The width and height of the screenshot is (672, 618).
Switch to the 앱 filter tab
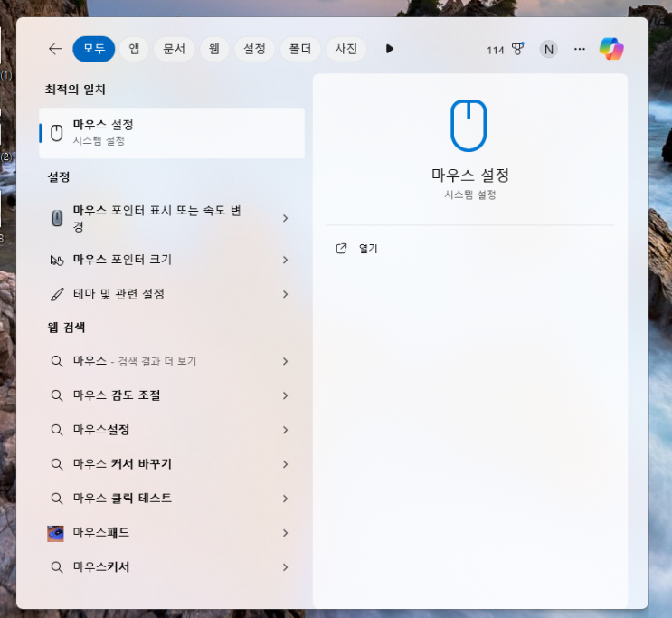[134, 49]
